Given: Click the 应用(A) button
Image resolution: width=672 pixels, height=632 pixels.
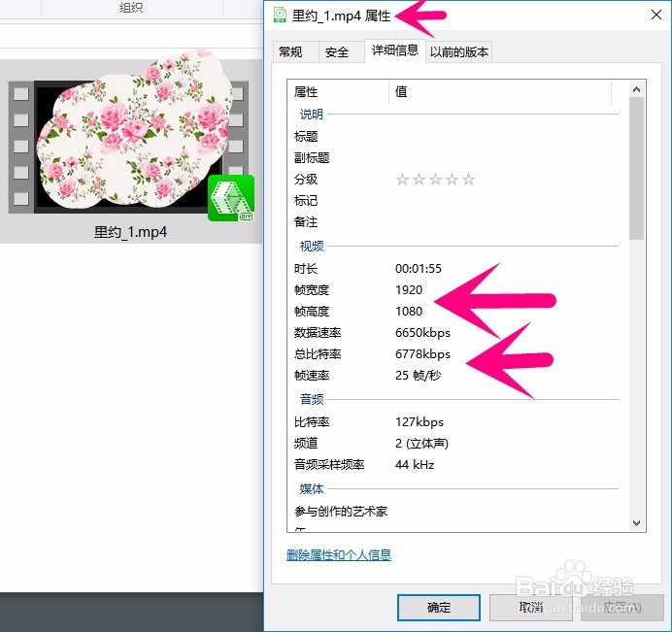Looking at the screenshot, I should (622, 608).
